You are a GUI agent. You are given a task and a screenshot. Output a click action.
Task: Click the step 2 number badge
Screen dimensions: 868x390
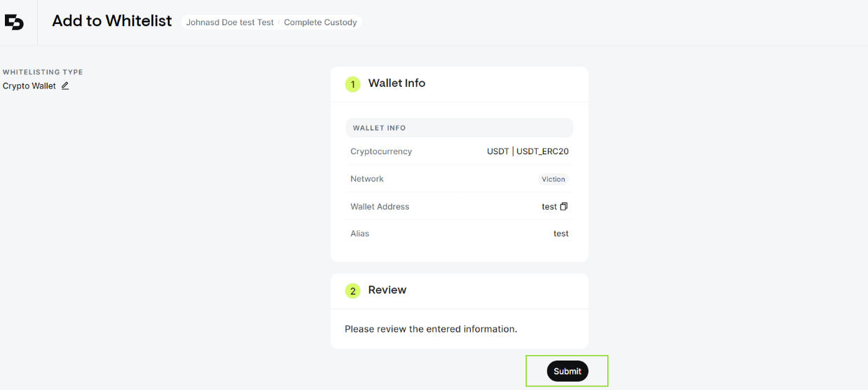click(x=352, y=290)
